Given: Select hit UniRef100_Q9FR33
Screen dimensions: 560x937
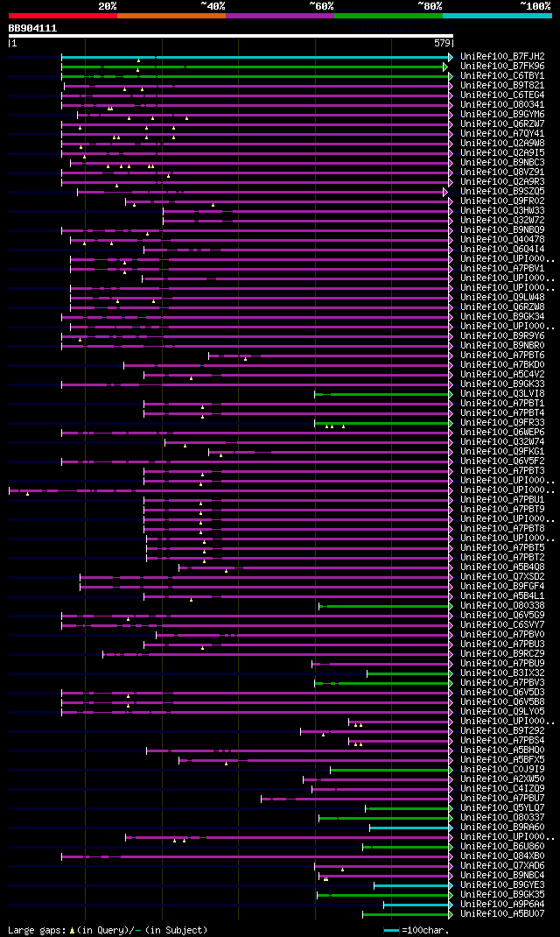Looking at the screenshot, I should 502,422.
